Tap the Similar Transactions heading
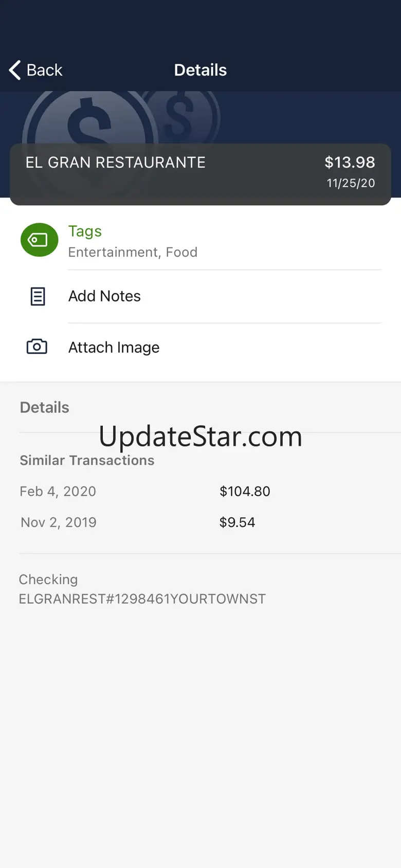This screenshot has width=401, height=868. [87, 460]
